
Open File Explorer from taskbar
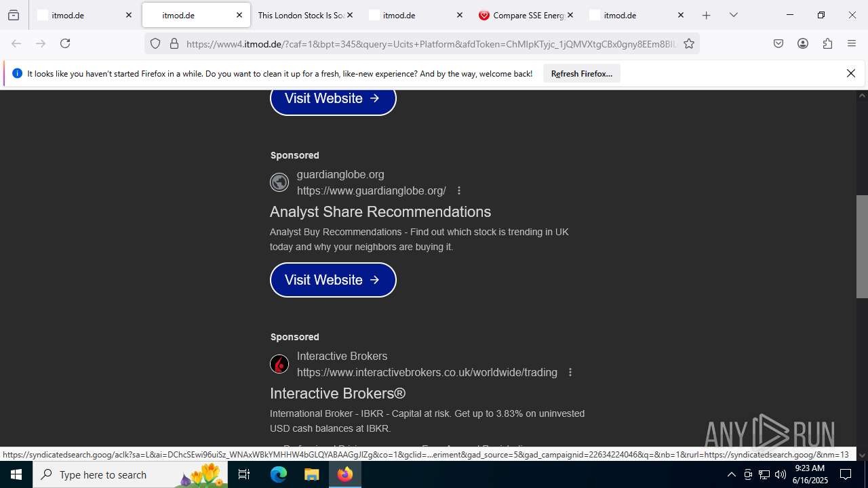(x=311, y=474)
